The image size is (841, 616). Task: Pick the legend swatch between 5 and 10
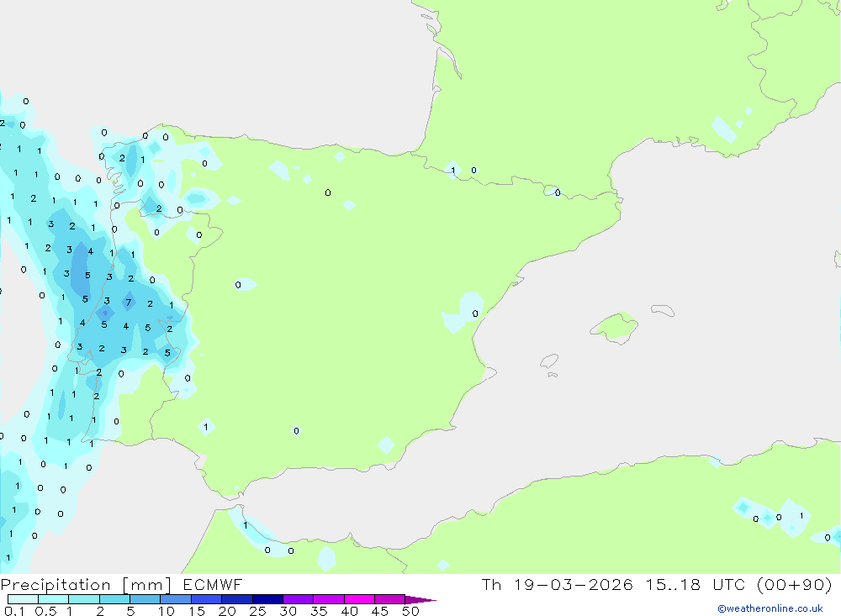point(145,600)
